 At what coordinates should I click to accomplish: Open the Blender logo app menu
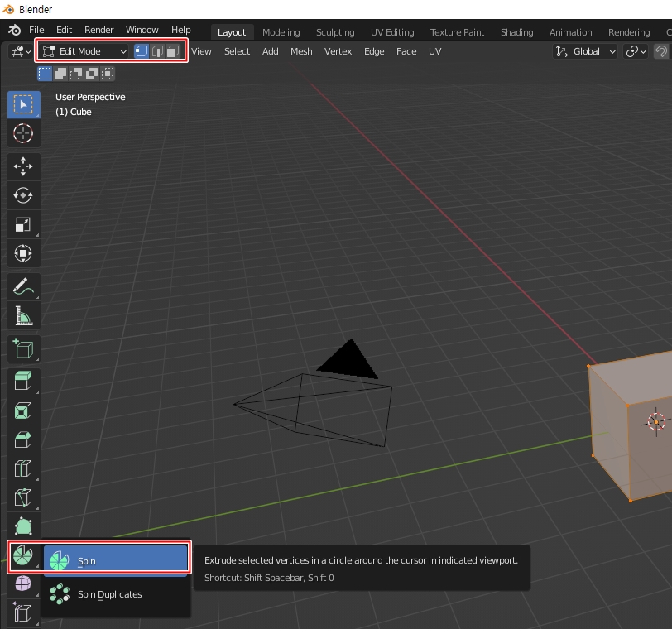pos(15,30)
